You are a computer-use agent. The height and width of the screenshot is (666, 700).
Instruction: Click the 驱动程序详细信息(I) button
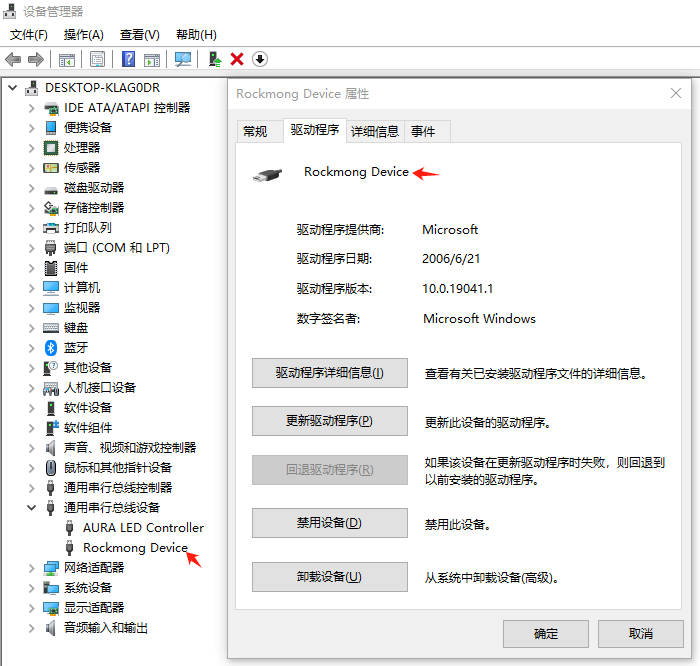329,373
